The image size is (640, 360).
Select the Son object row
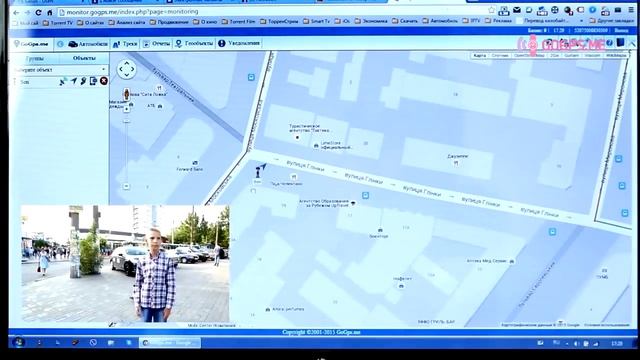pos(60,82)
